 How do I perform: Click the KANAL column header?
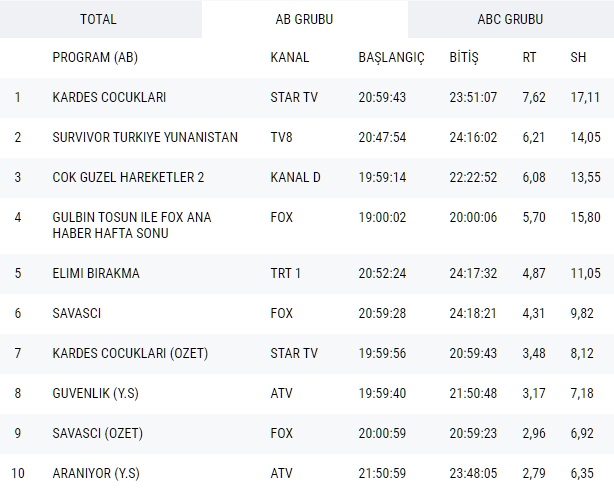click(290, 57)
